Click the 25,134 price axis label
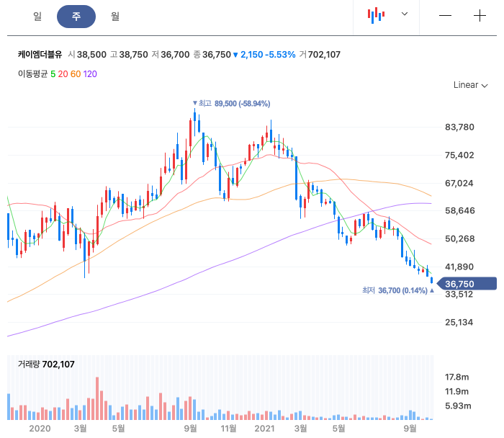 [459, 322]
